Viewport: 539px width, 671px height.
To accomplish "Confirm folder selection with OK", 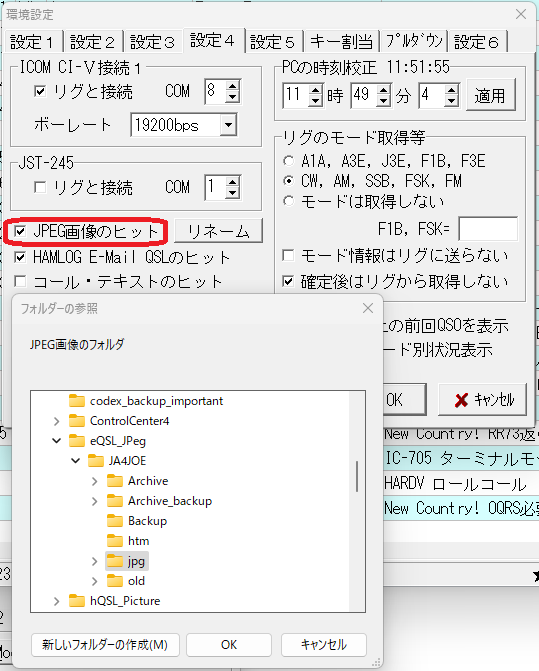I will 229,644.
